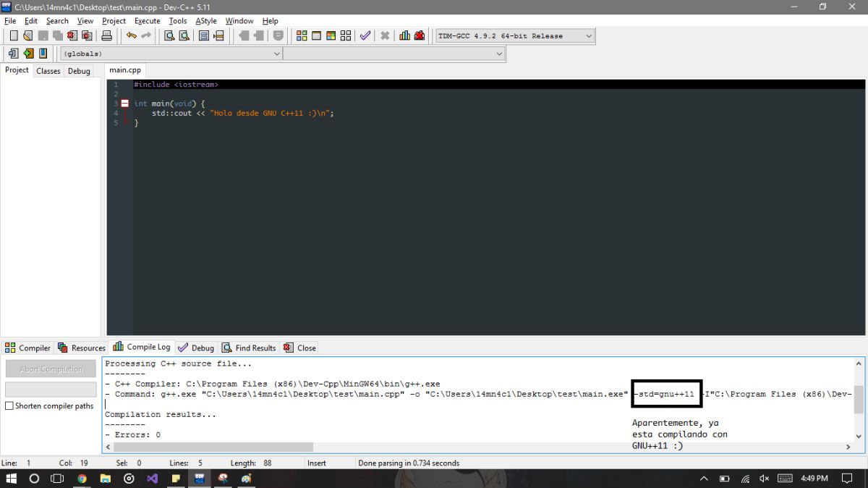The height and width of the screenshot is (488, 868).
Task: Compile using the four-colored-squares icon
Action: coord(302,35)
